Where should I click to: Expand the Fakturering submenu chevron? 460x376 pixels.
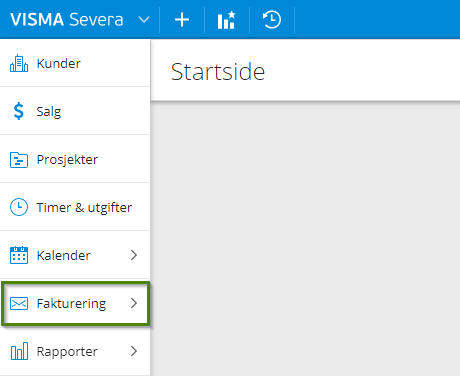[x=134, y=303]
